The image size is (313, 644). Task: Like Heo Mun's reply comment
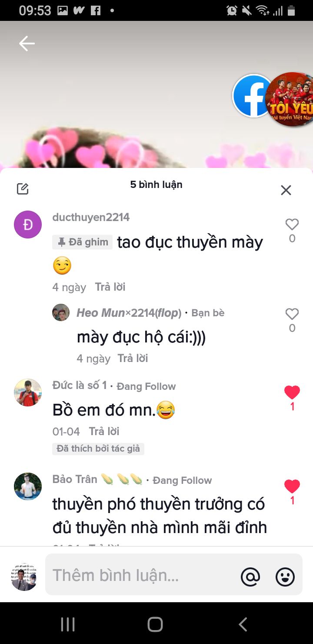pyautogui.click(x=292, y=314)
